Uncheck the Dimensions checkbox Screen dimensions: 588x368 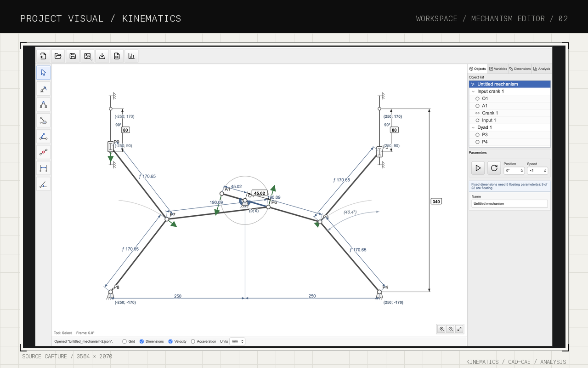pyautogui.click(x=142, y=341)
